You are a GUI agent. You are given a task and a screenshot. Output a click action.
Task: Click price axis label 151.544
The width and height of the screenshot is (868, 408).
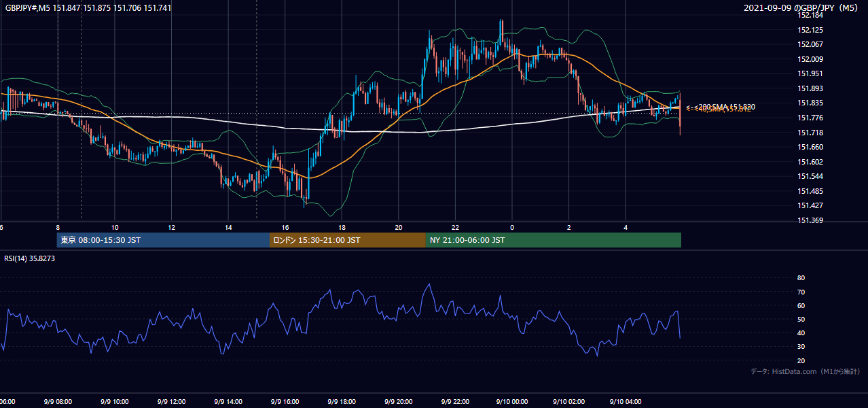coord(810,176)
